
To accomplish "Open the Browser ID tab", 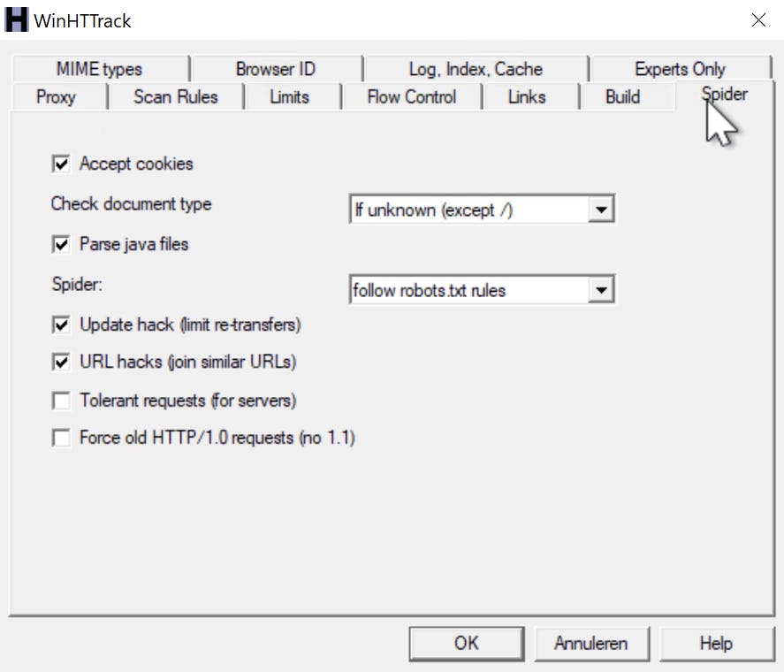I will click(x=276, y=69).
